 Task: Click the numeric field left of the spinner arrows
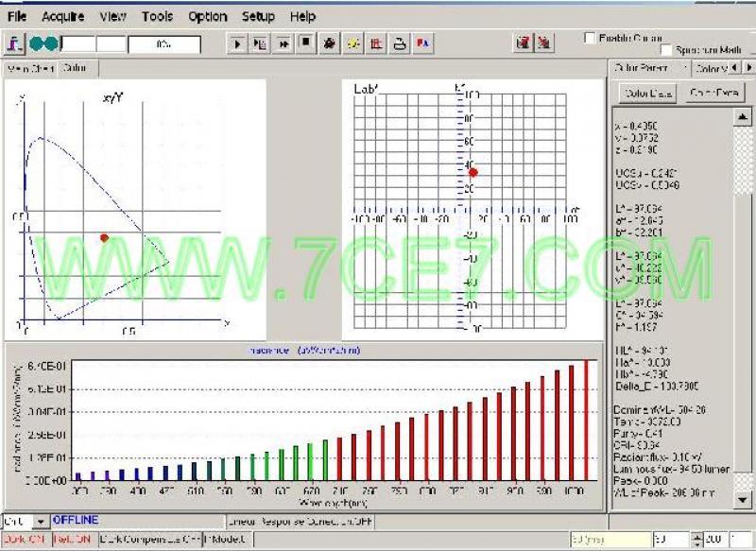(671, 539)
